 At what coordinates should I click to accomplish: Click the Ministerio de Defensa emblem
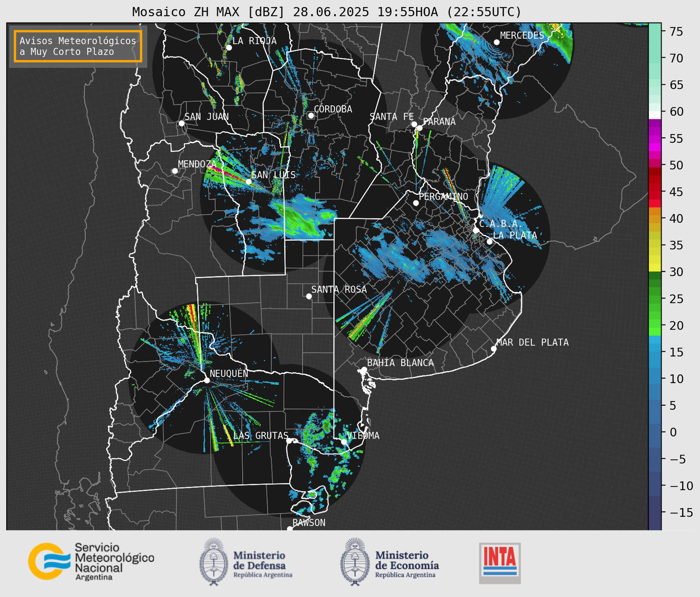point(214,562)
